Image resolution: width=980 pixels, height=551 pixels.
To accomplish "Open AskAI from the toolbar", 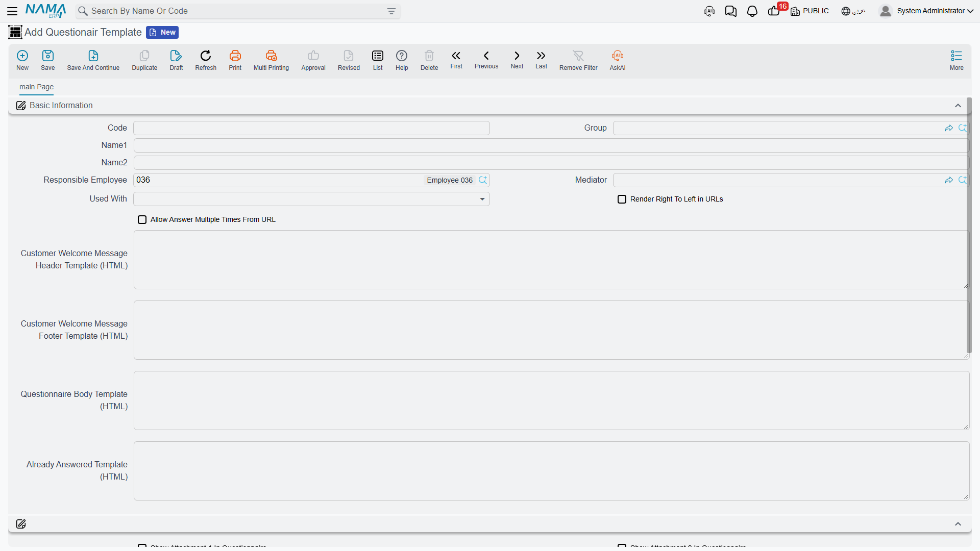I will 618,60.
